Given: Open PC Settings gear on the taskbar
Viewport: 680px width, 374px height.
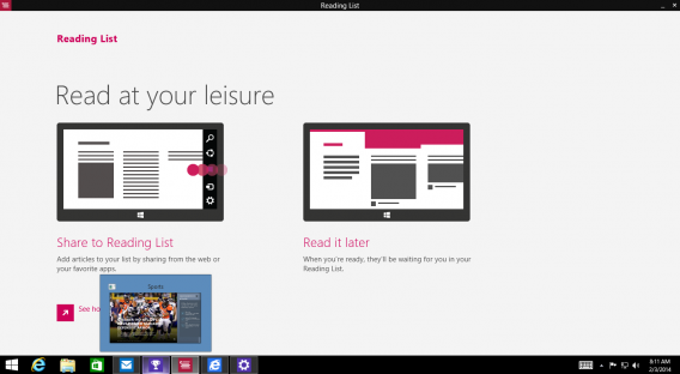Looking at the screenshot, I should click(x=244, y=365).
